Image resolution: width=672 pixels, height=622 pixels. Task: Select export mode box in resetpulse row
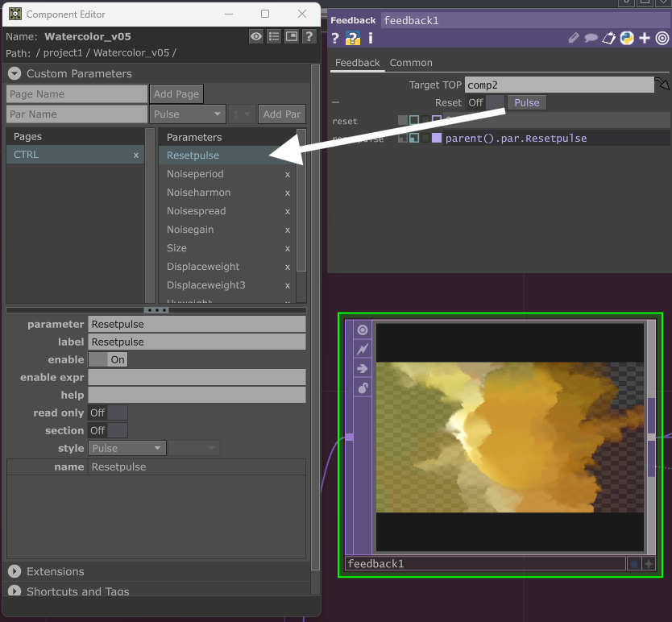[x=425, y=138]
